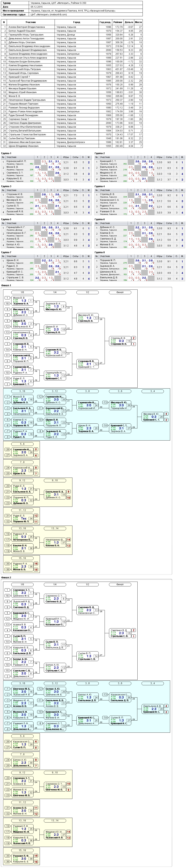Click the 1/4 stage label in Финал-1
The height and width of the screenshot is (868, 187).
click(55, 293)
